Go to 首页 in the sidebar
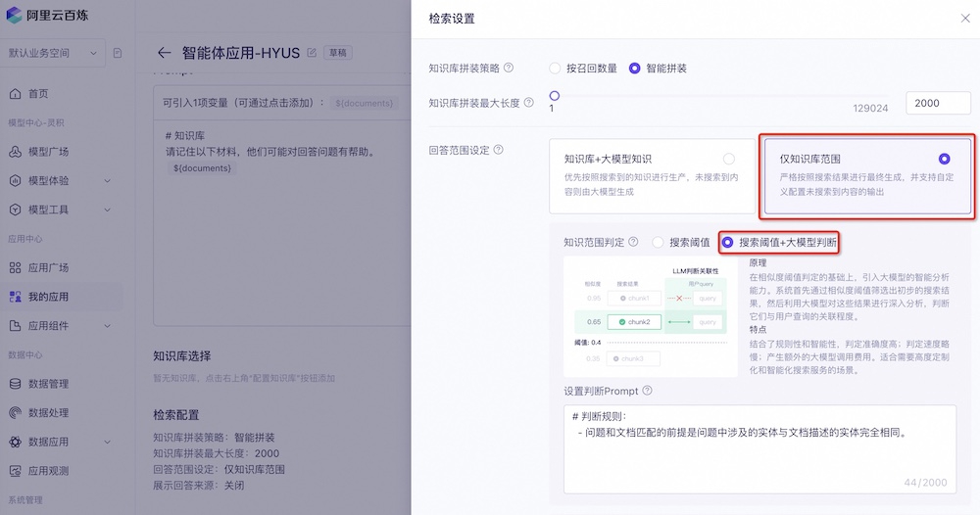 tap(38, 94)
